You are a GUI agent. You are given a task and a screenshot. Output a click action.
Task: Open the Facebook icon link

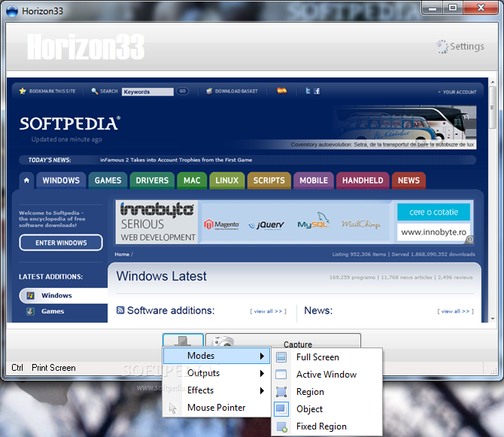point(317,91)
